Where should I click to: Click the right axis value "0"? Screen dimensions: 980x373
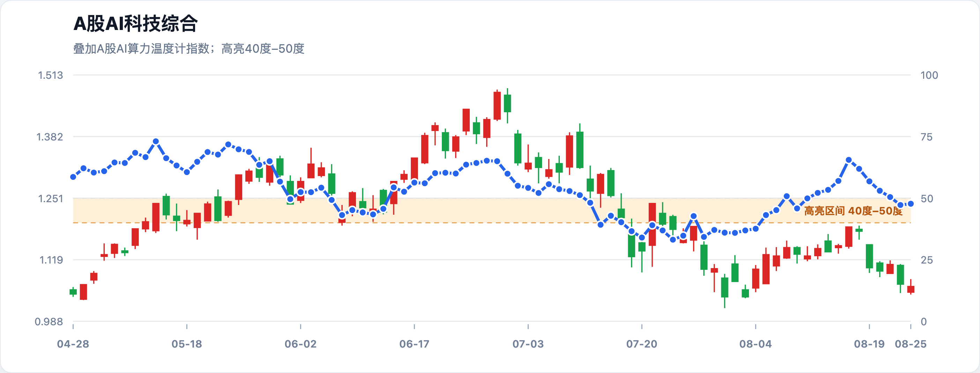coord(923,322)
